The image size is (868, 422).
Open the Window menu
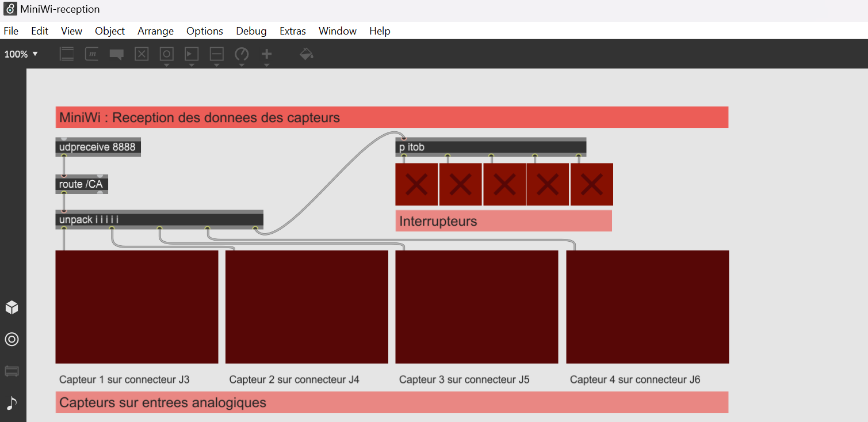(x=338, y=31)
